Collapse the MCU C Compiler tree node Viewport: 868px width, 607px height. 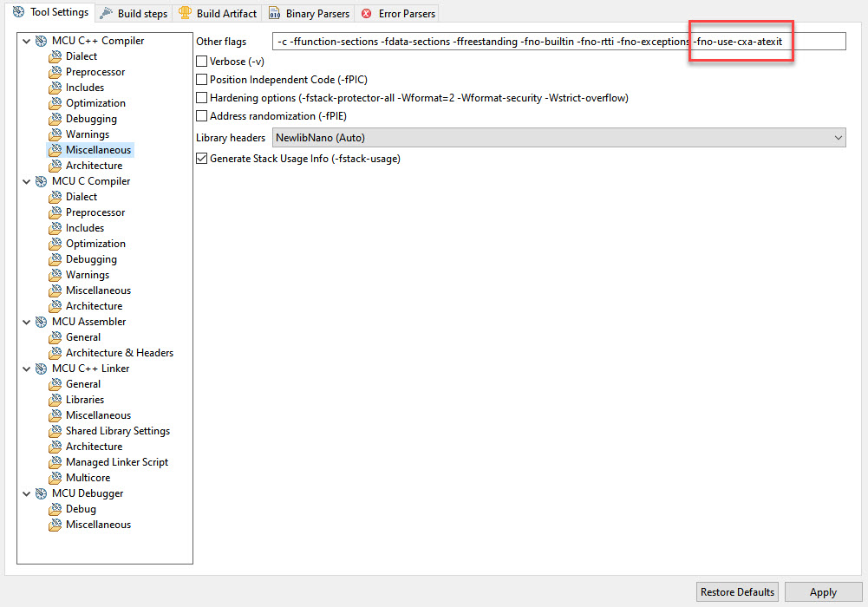[x=26, y=181]
